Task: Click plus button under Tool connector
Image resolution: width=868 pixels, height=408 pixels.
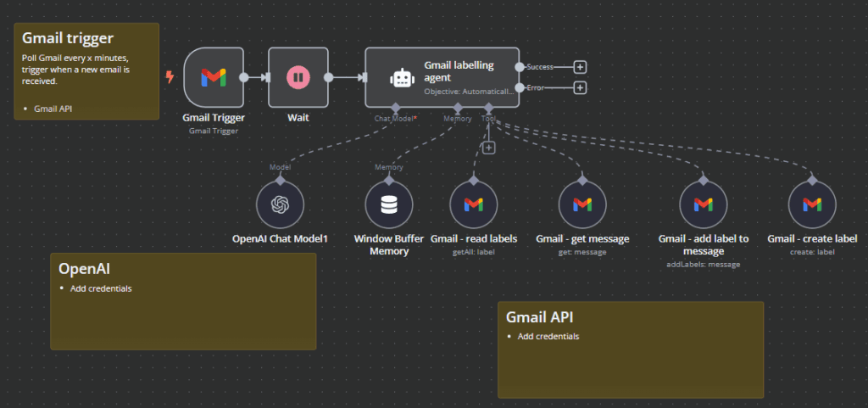Action: point(488,148)
